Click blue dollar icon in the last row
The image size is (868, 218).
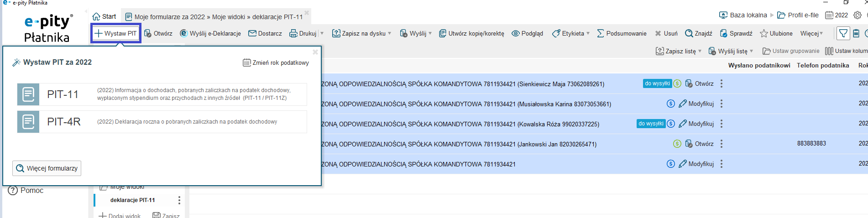[671, 164]
